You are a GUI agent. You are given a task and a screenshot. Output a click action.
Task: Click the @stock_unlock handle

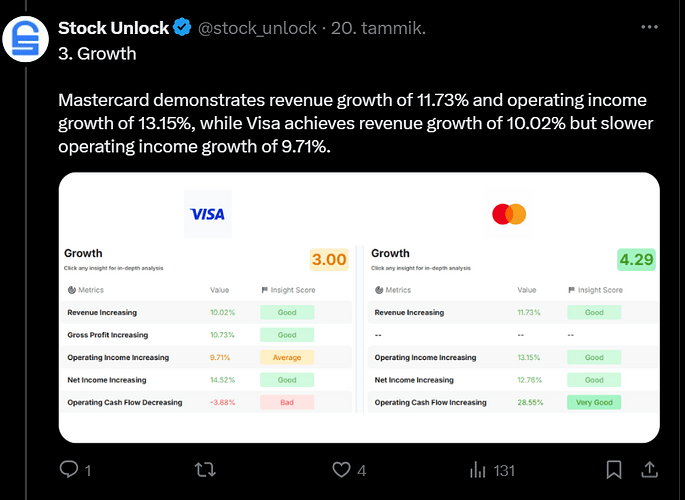pyautogui.click(x=257, y=28)
